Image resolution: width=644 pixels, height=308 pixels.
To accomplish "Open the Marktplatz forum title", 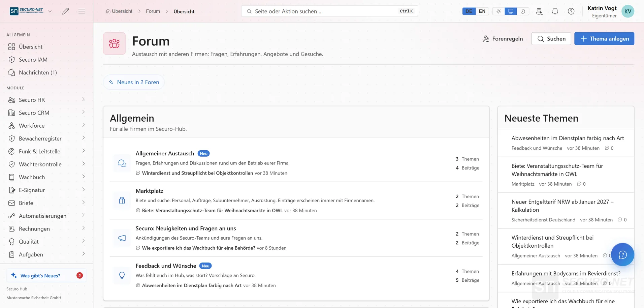I will coord(150,191).
